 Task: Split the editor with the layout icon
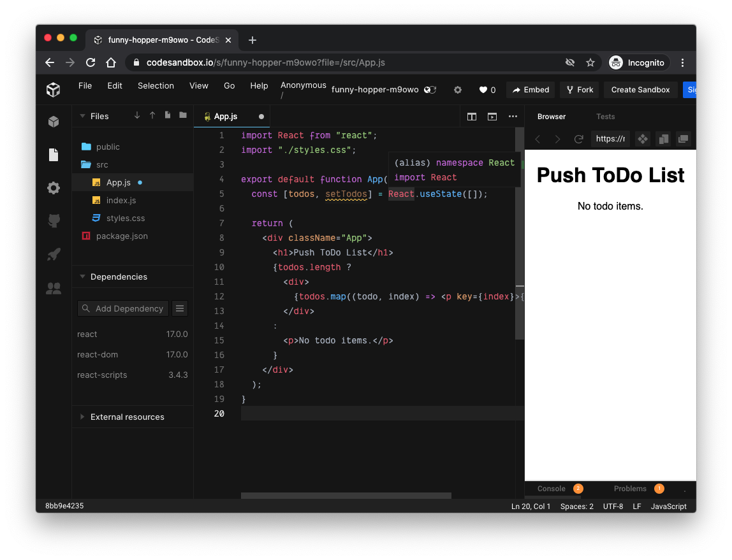(471, 117)
